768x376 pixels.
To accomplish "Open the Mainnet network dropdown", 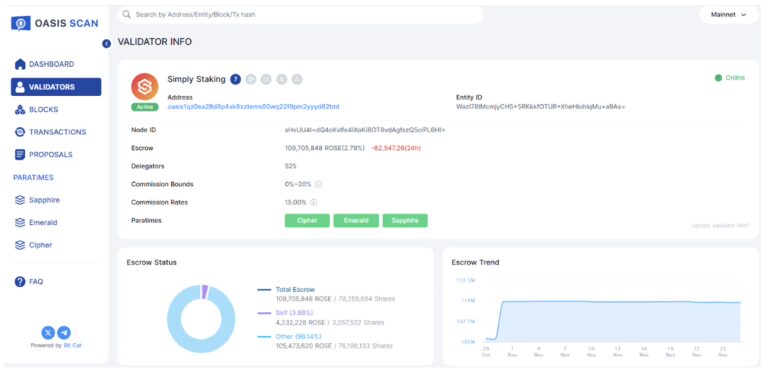I will (728, 15).
